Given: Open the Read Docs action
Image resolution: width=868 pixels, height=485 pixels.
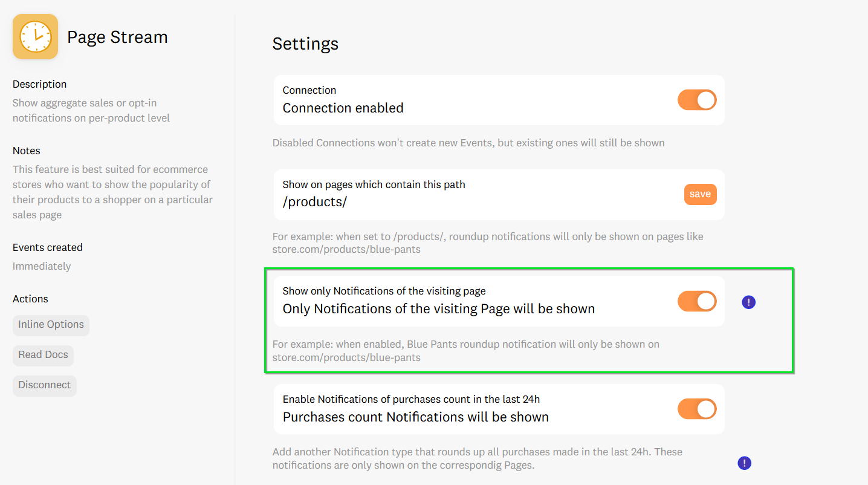Looking at the screenshot, I should [43, 355].
